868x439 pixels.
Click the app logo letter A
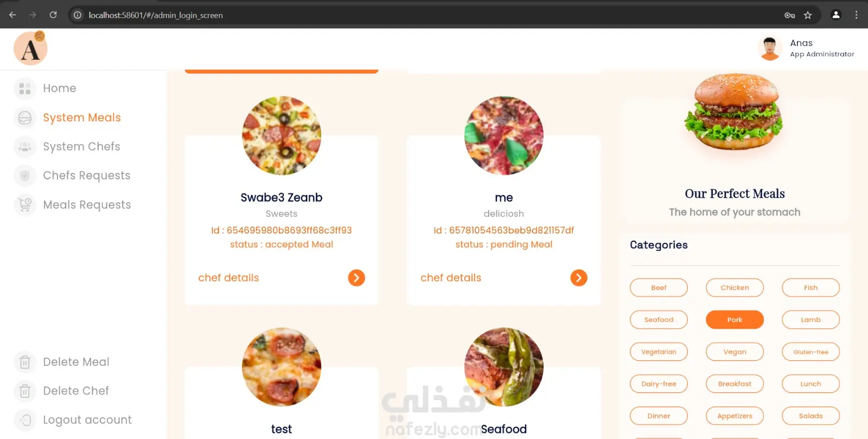[30, 48]
